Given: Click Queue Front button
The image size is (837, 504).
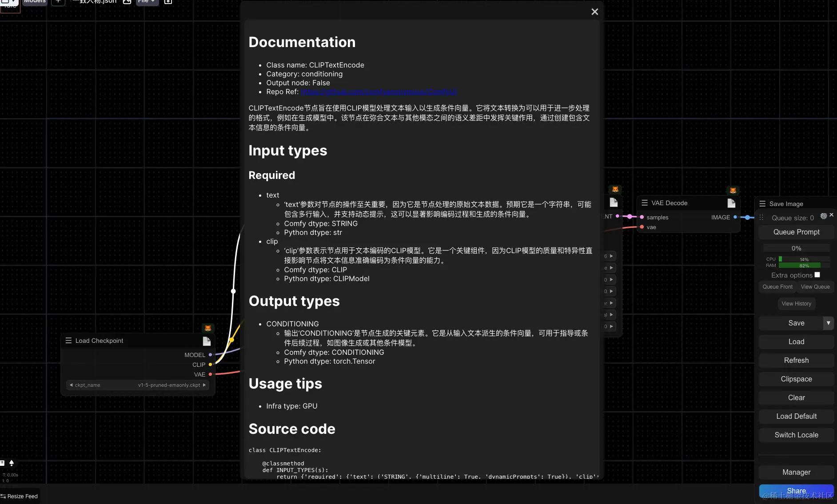Looking at the screenshot, I should pyautogui.click(x=777, y=287).
